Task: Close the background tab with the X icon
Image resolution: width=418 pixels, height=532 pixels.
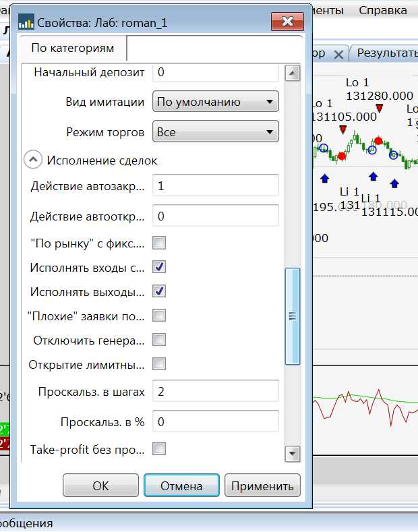Action: click(338, 55)
